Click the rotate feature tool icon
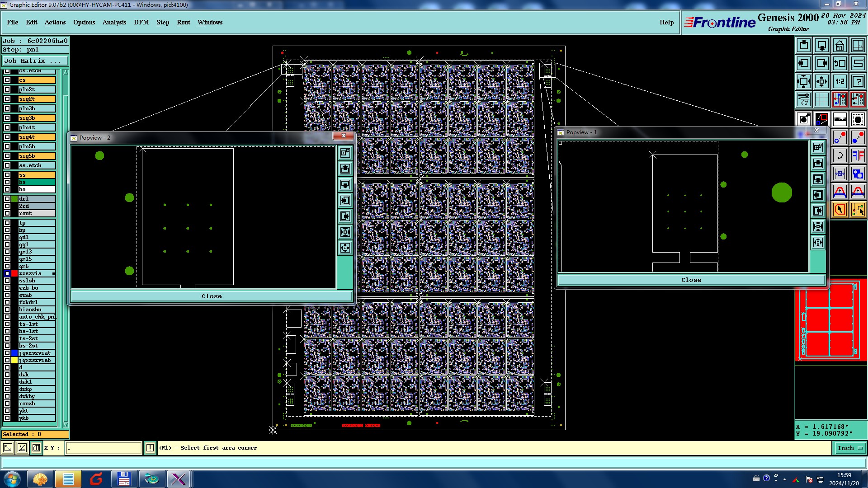The height and width of the screenshot is (488, 868). coord(840,155)
